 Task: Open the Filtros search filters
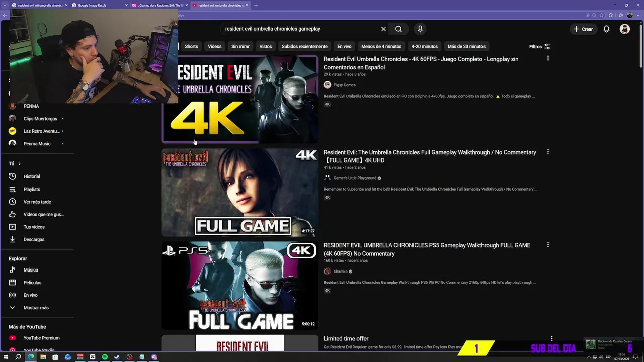pos(540,46)
